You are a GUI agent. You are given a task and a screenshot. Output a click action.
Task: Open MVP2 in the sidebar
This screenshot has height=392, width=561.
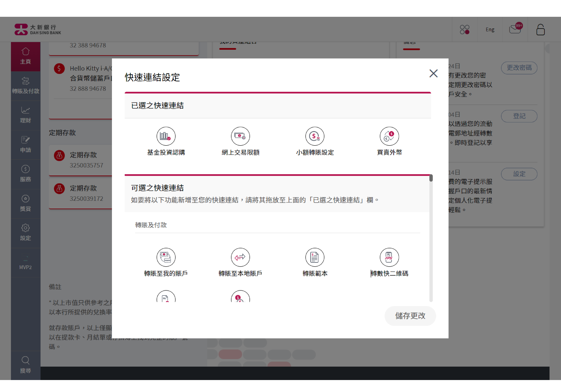click(25, 262)
